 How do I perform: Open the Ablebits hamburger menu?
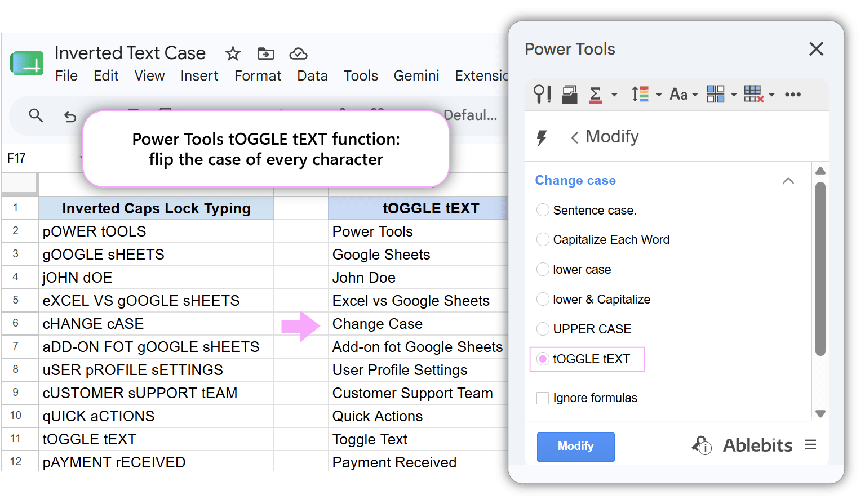pos(811,445)
